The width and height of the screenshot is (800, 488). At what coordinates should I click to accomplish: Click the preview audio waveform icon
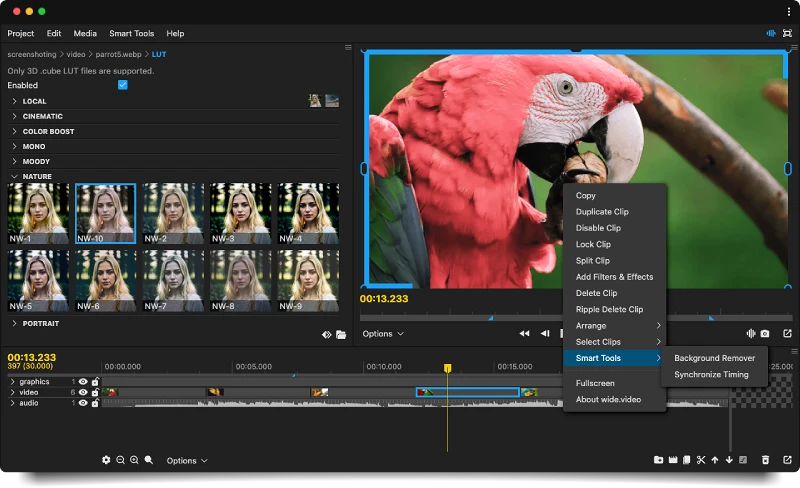tap(751, 333)
